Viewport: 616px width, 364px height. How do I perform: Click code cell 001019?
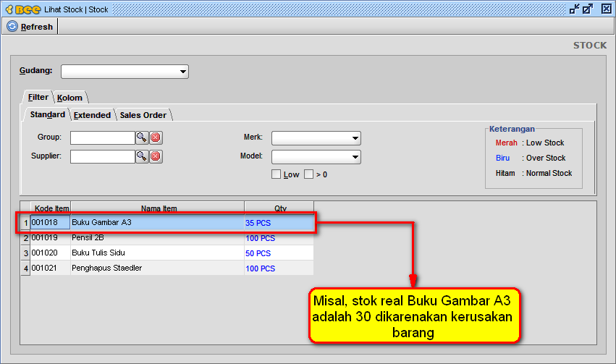point(50,237)
